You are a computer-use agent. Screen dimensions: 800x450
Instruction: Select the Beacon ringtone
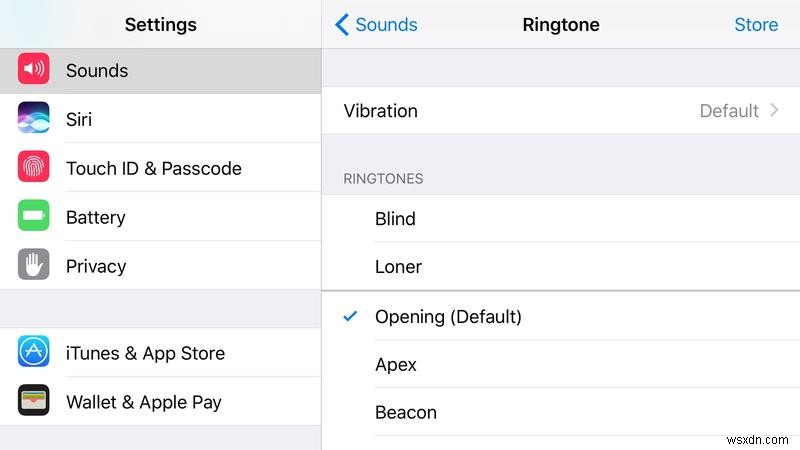point(406,412)
